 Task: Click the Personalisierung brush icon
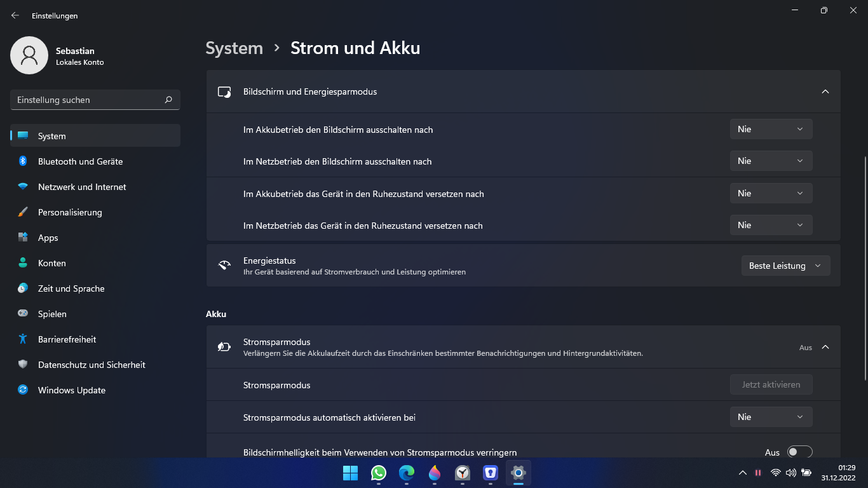point(23,212)
